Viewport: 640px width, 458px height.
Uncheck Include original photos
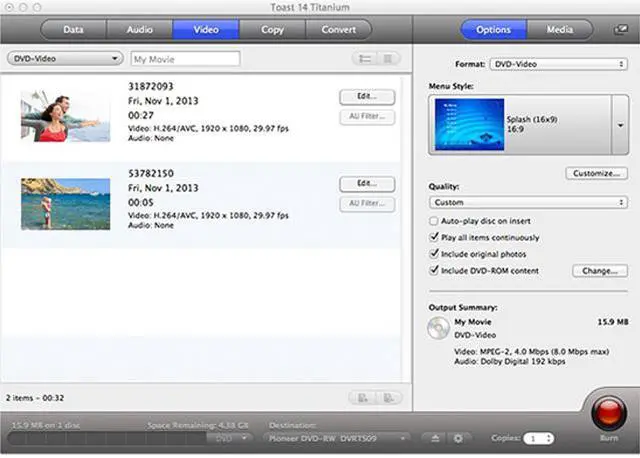434,254
